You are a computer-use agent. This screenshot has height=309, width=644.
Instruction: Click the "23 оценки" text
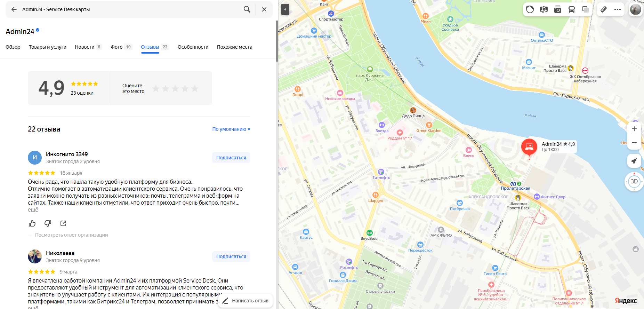82,93
